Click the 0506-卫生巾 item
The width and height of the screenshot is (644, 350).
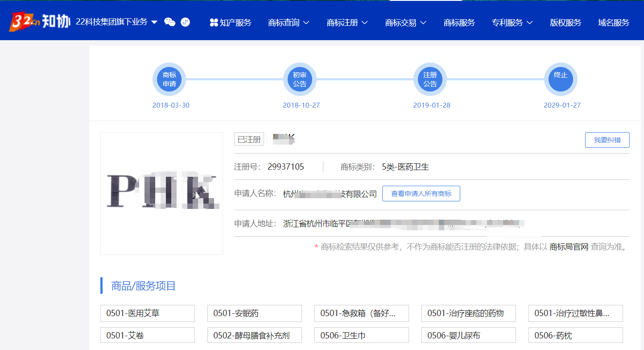coord(362,335)
